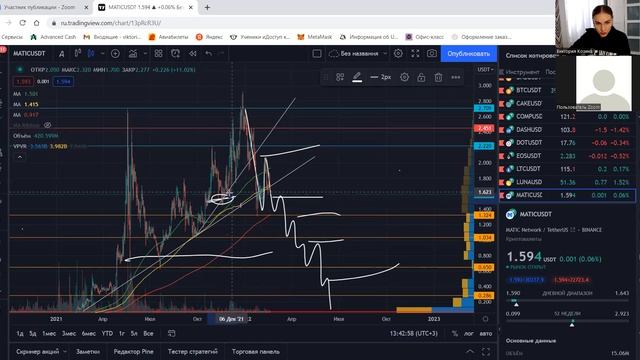Undo the last action with the arrow

(209, 53)
